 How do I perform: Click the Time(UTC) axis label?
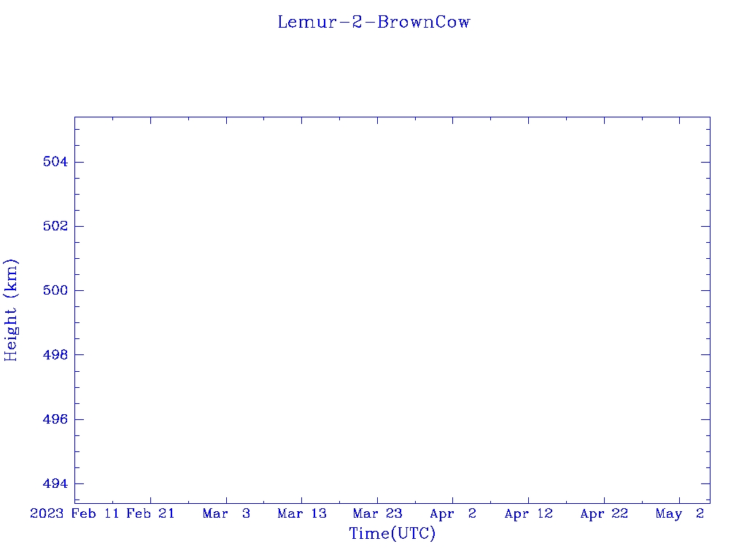pos(392,533)
